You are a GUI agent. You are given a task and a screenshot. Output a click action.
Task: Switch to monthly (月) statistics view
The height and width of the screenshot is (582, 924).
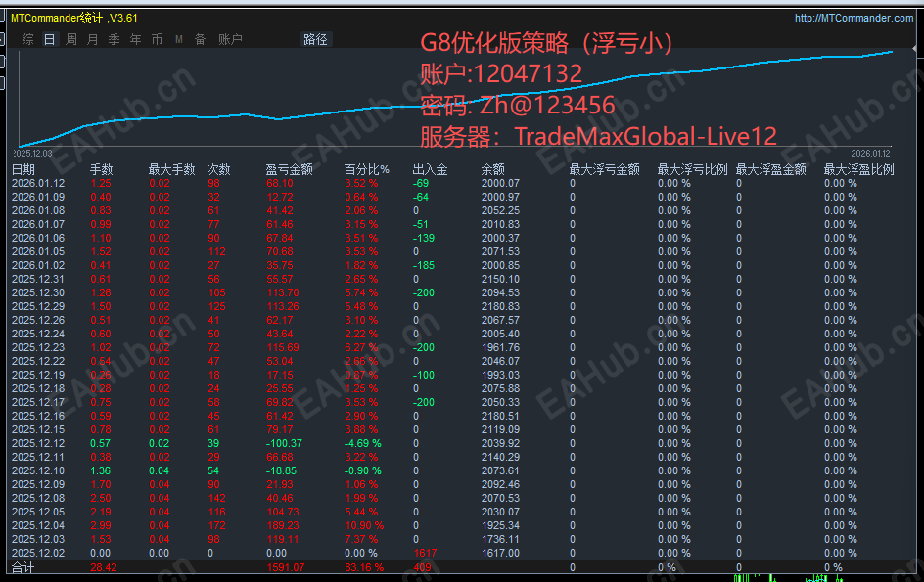(91, 39)
